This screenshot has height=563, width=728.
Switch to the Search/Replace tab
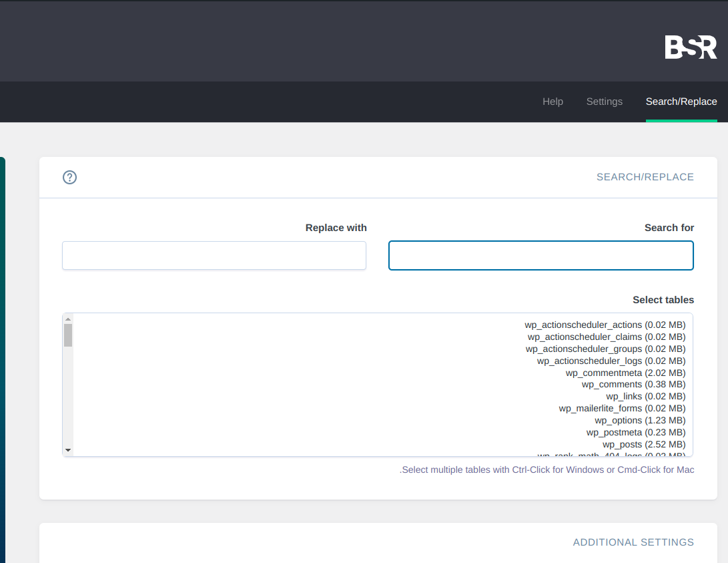[x=681, y=102]
